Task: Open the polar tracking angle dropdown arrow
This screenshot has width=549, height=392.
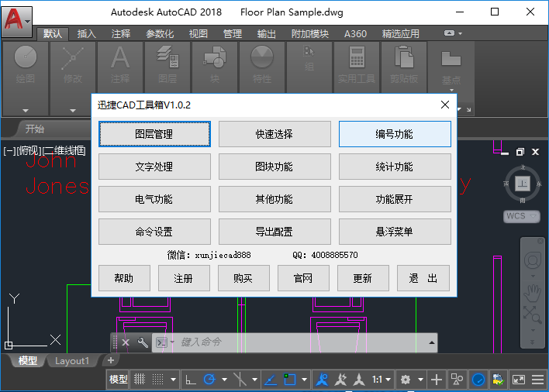Action: [x=224, y=380]
